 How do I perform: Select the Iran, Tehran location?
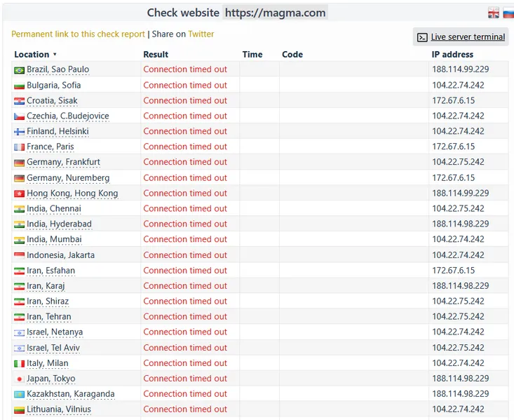point(48,317)
